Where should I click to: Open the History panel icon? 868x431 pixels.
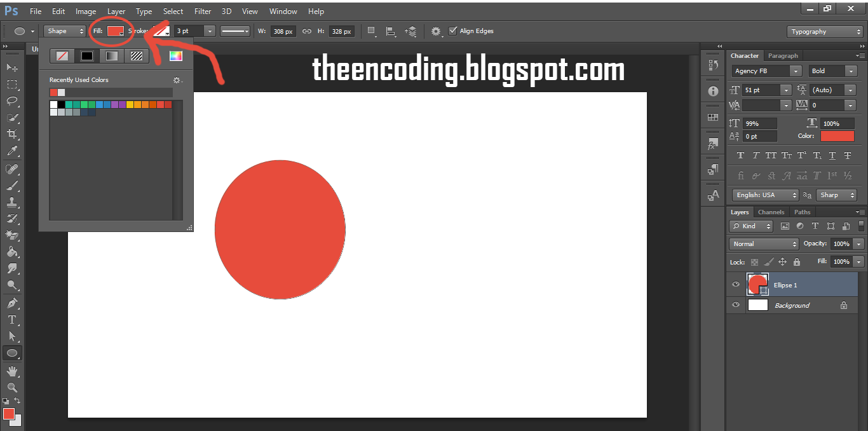click(x=713, y=65)
